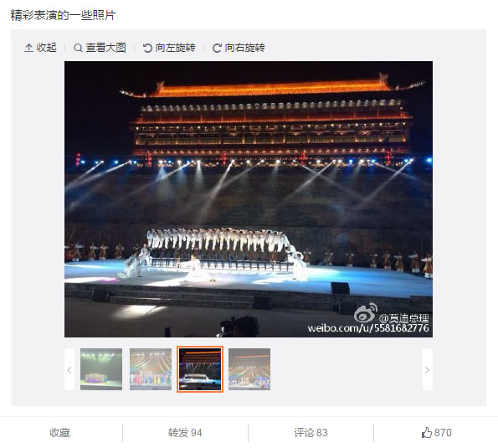Click the main performance photo of the gate tower
This screenshot has width=498, height=448.
coord(249,199)
